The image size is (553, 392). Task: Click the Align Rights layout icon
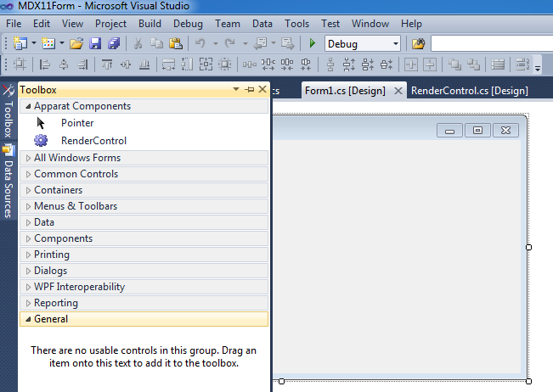(x=82, y=64)
